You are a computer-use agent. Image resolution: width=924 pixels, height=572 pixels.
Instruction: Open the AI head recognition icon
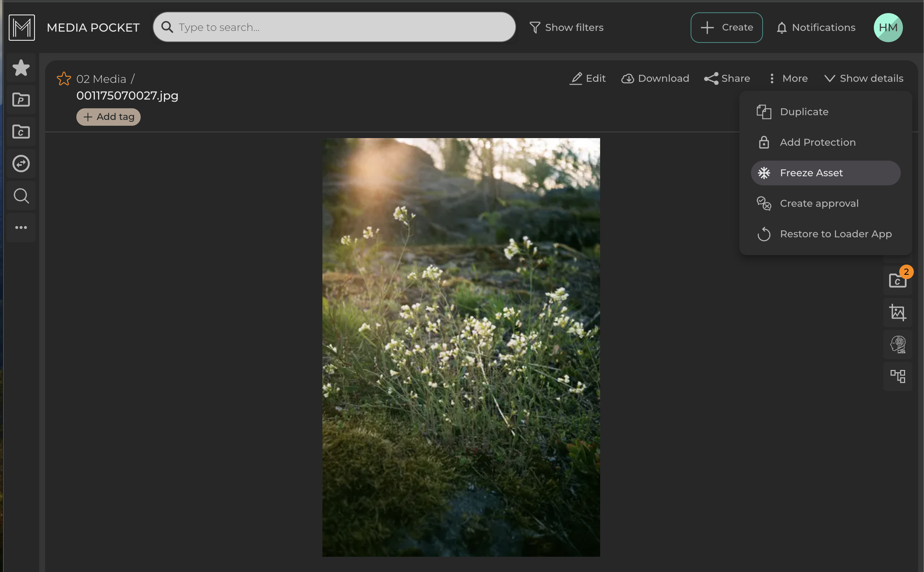point(897,344)
